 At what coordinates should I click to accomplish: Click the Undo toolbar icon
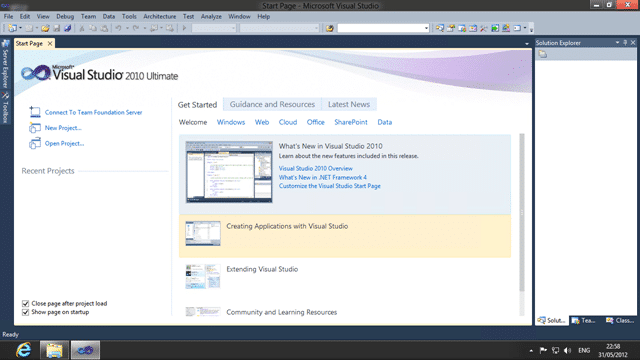click(x=118, y=28)
